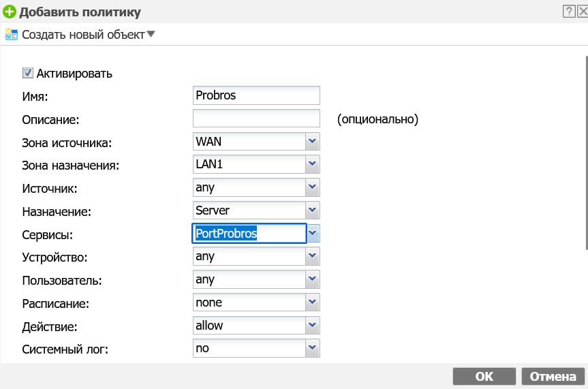
Task: Expand the Действие dropdown arrow
Action: pos(312,325)
